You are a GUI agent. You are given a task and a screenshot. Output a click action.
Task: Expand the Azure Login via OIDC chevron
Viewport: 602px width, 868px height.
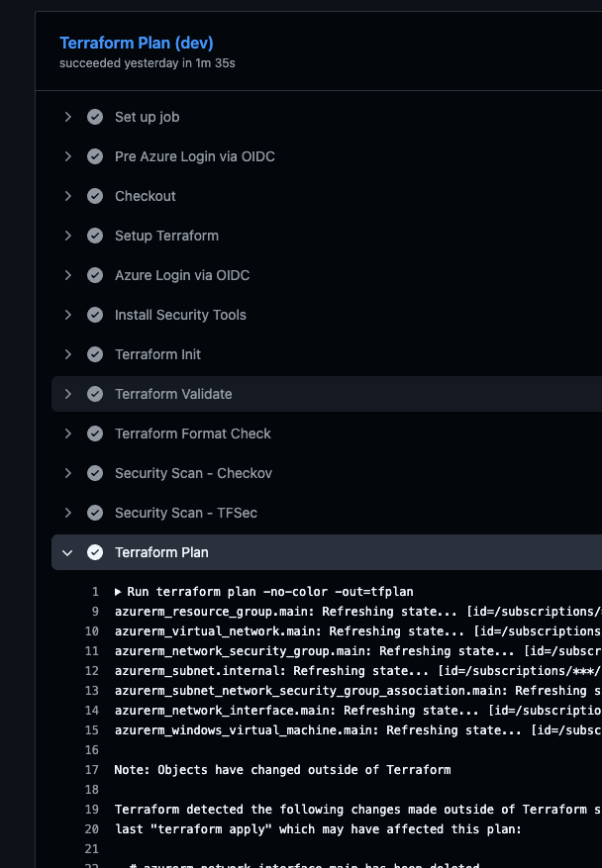click(68, 275)
